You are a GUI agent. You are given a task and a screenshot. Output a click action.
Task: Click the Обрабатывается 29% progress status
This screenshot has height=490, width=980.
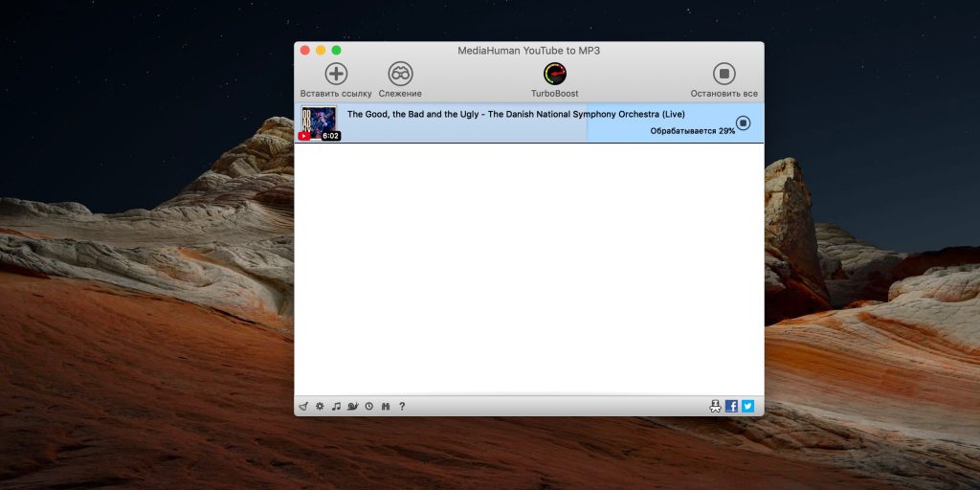pos(693,131)
